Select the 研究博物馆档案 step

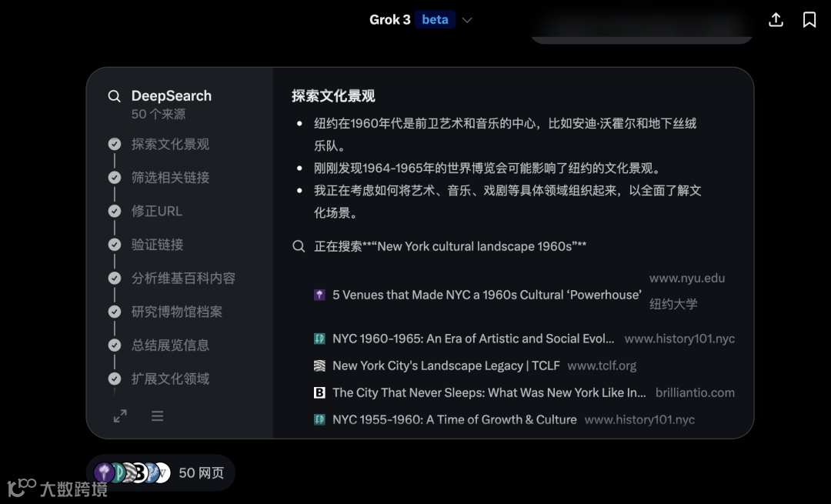pyautogui.click(x=177, y=312)
